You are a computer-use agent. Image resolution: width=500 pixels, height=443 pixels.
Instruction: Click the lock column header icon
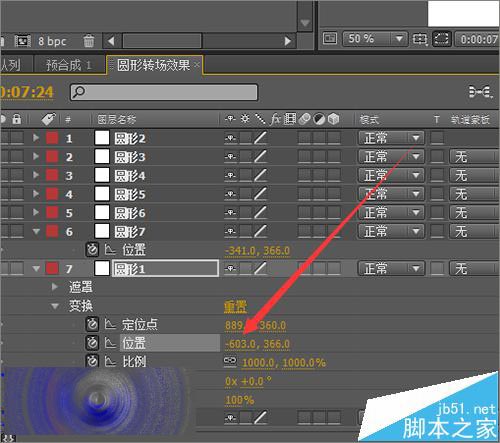coord(16,119)
